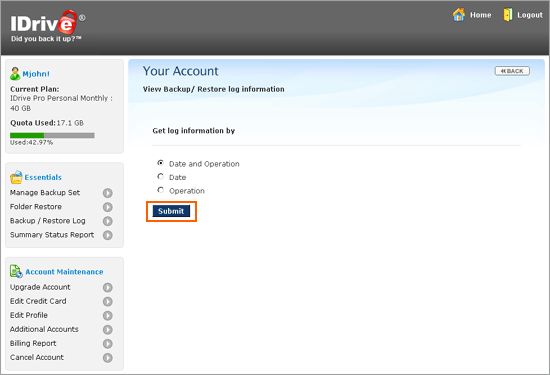This screenshot has width=550, height=375.
Task: Go back using the BACK button
Action: click(512, 71)
